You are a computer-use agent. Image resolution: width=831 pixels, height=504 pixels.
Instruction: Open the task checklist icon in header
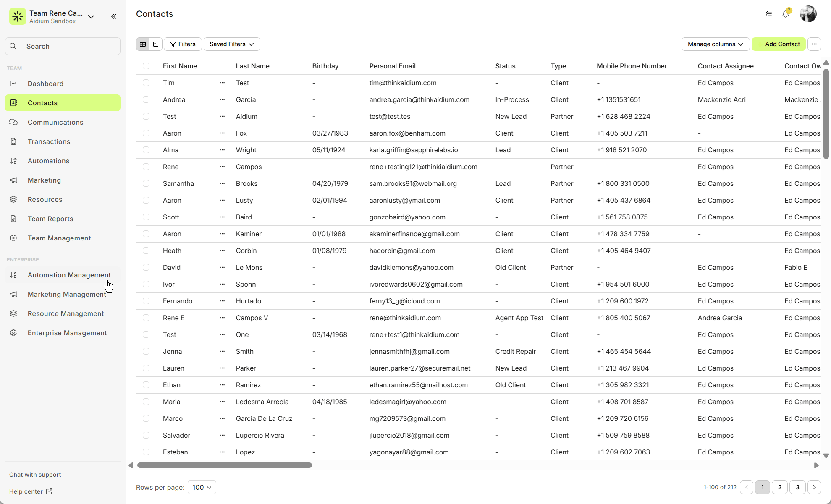tap(769, 14)
